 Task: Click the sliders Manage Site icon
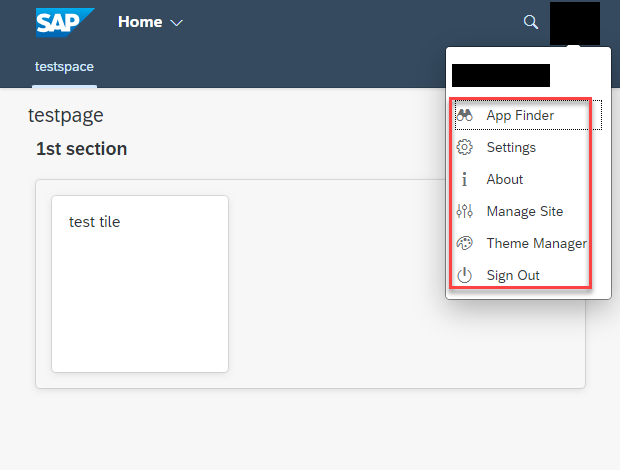point(464,211)
